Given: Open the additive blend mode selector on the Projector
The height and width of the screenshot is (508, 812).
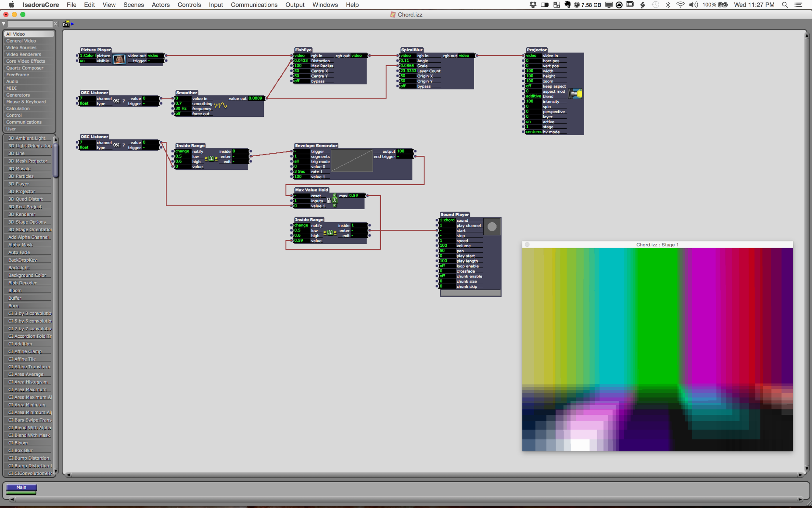Looking at the screenshot, I should tap(533, 96).
